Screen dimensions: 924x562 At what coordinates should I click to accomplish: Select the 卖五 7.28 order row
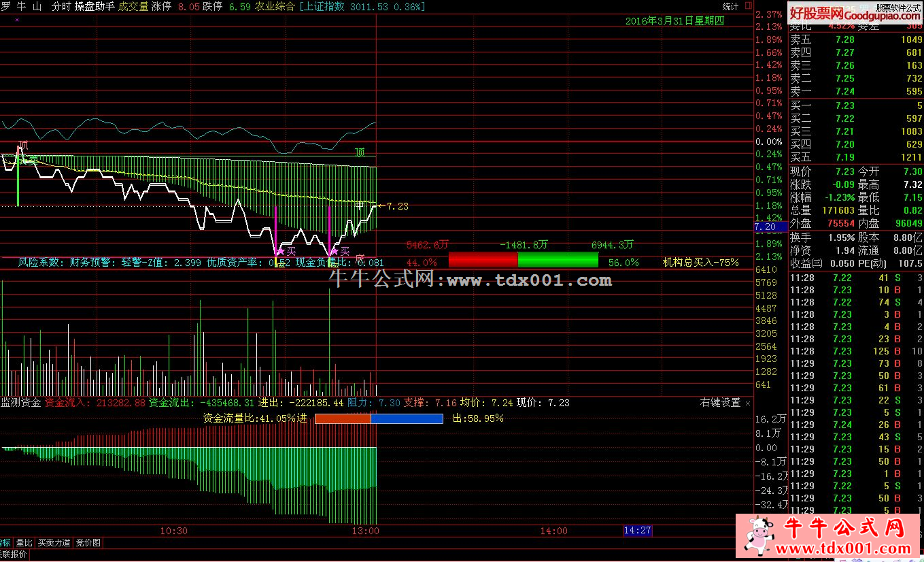pos(856,39)
